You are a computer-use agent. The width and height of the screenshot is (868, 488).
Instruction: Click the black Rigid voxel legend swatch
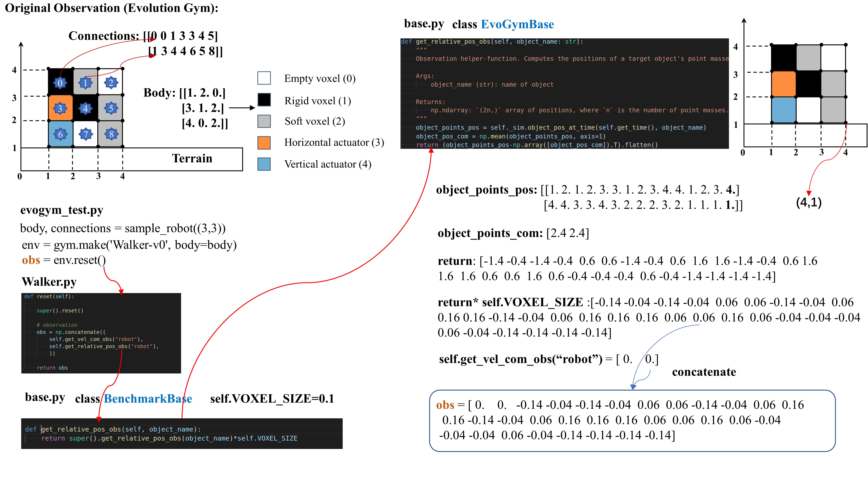264,100
